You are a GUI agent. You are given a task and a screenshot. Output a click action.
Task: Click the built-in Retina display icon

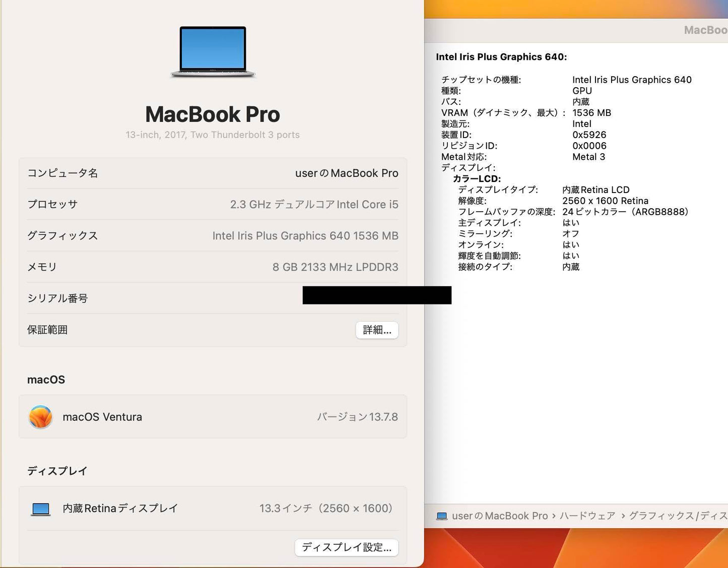[x=41, y=509]
